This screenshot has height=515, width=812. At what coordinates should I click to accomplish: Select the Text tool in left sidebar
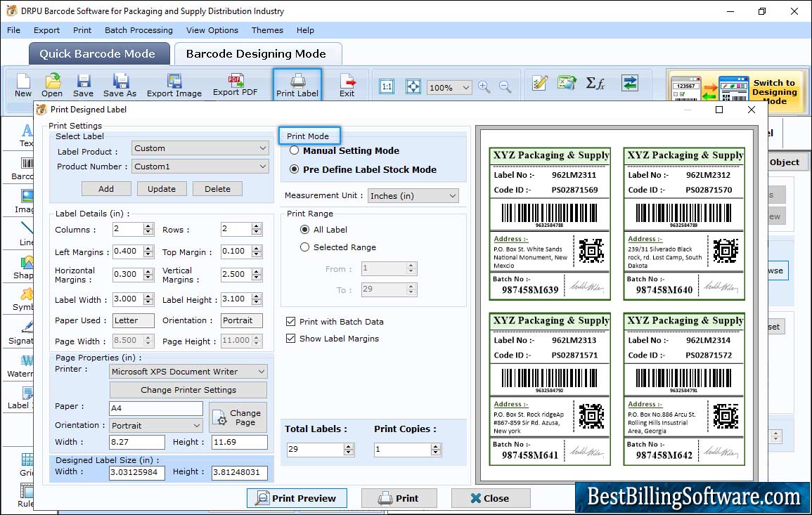(x=26, y=136)
